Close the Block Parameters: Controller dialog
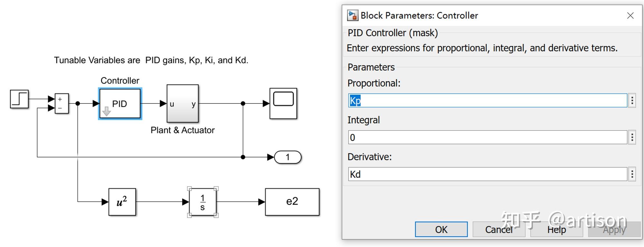 click(x=630, y=15)
